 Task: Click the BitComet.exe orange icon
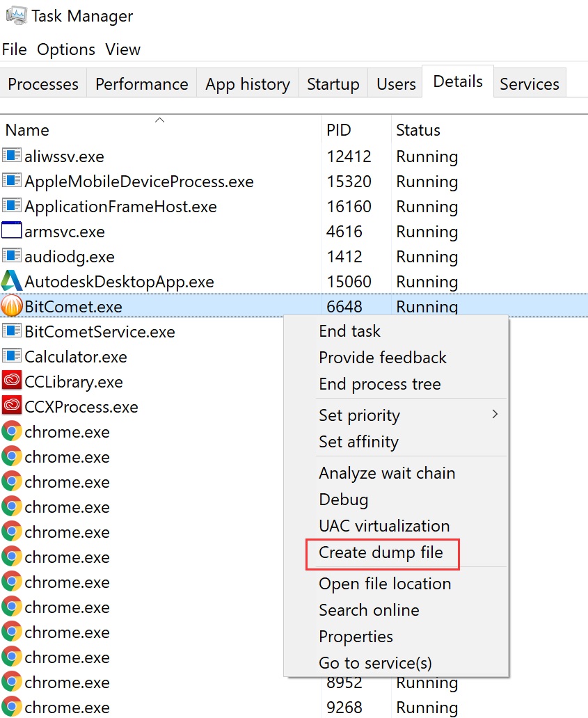click(x=11, y=306)
